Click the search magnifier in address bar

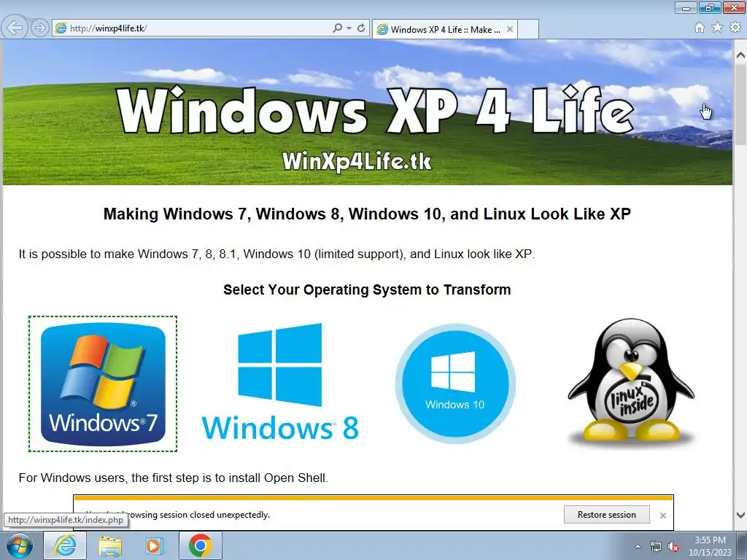point(337,28)
